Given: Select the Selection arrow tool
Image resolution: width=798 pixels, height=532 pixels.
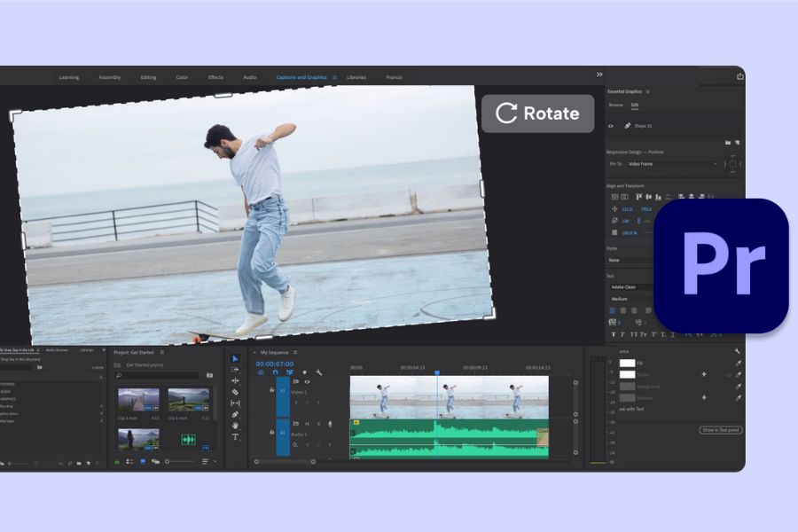Looking at the screenshot, I should (x=235, y=359).
